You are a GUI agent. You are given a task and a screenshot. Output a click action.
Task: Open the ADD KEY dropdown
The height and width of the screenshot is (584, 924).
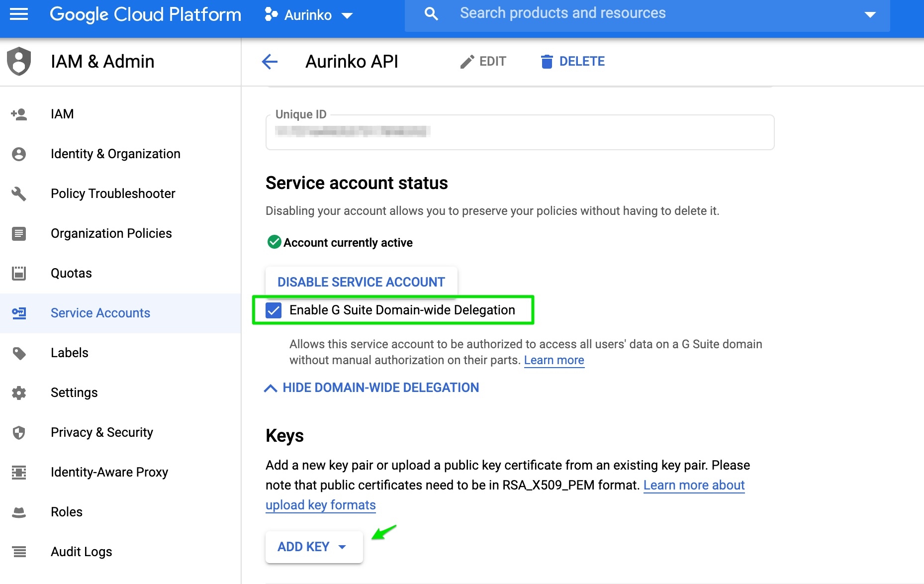point(314,547)
